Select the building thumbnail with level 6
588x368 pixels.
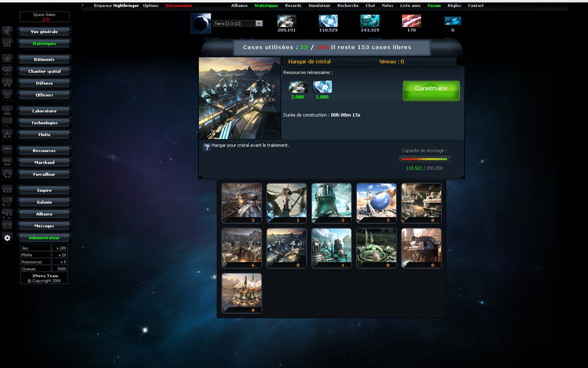click(x=242, y=246)
